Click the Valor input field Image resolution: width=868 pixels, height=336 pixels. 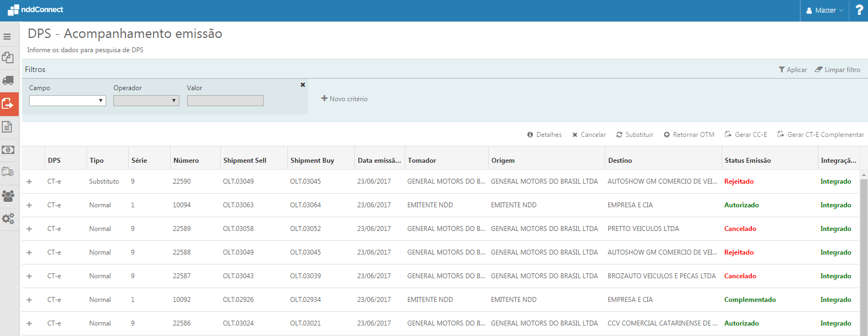point(225,101)
